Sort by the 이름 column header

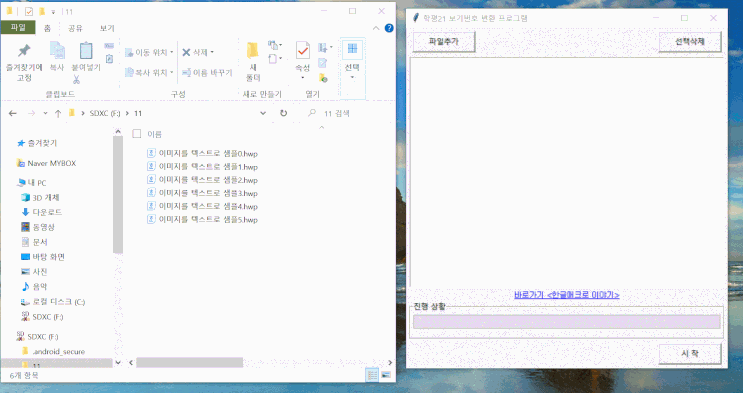point(154,134)
